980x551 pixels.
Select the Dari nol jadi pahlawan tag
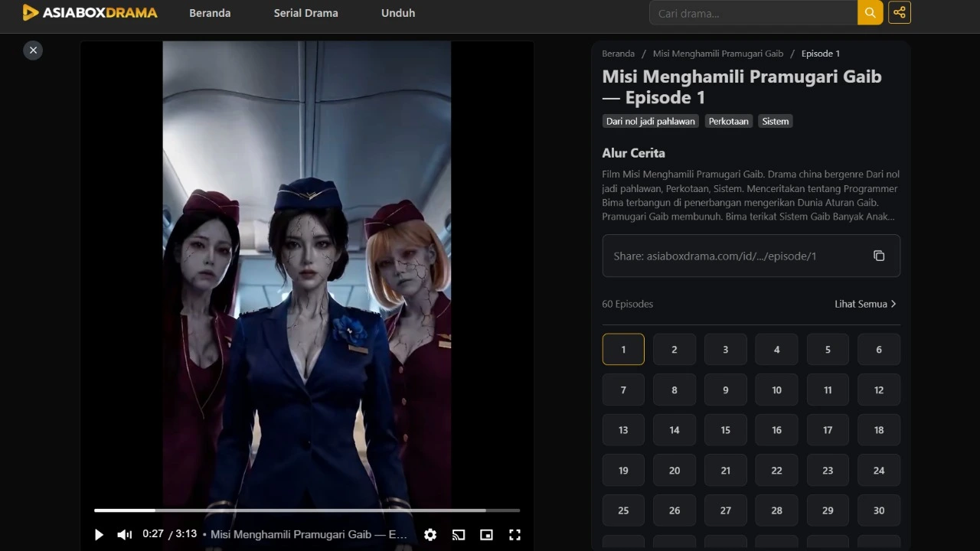click(x=651, y=121)
